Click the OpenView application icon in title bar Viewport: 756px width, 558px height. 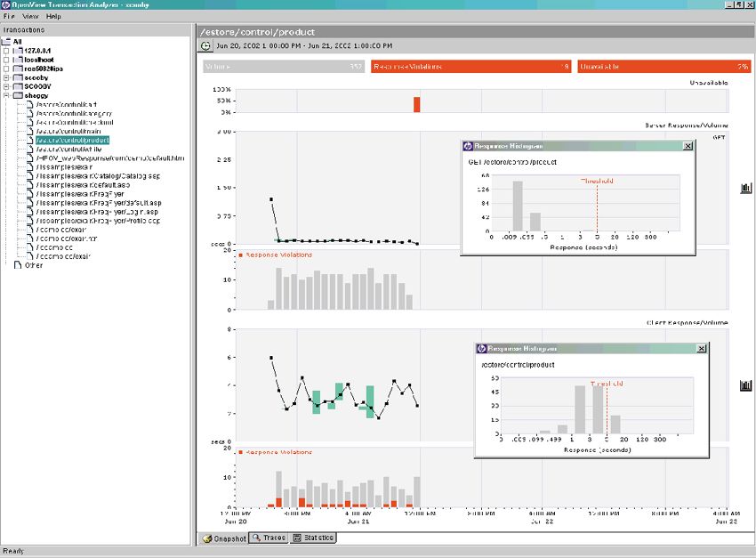[5, 4]
